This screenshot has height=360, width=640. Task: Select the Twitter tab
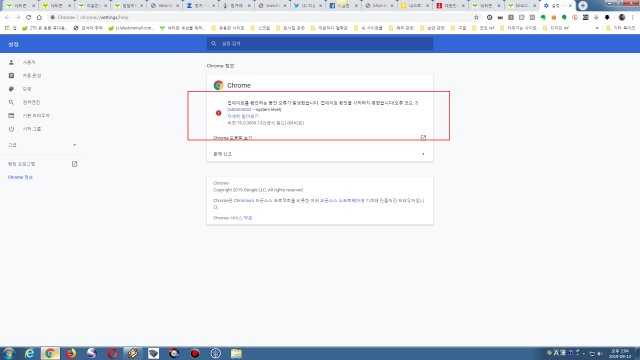coord(307,6)
